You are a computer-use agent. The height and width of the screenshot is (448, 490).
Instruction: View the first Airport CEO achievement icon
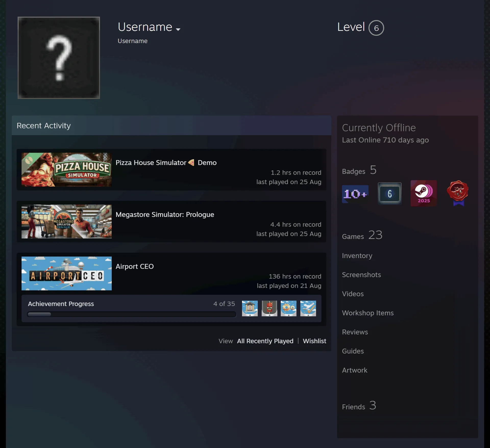pyautogui.click(x=250, y=308)
